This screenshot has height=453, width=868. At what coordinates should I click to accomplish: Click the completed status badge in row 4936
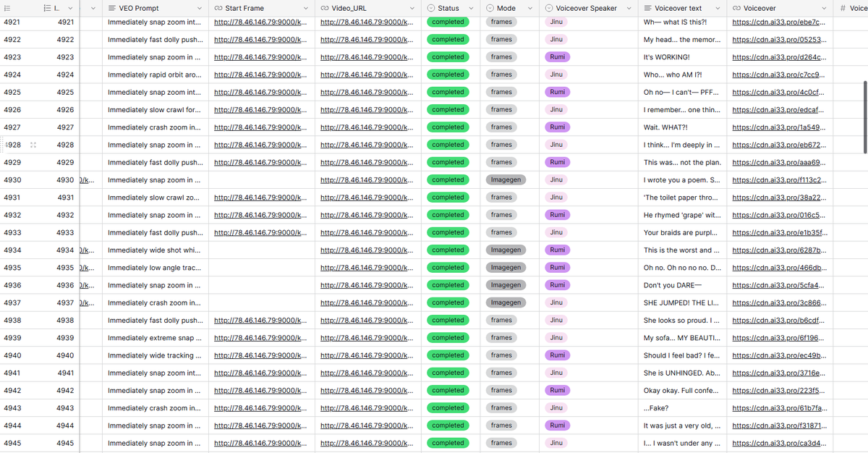coord(448,285)
